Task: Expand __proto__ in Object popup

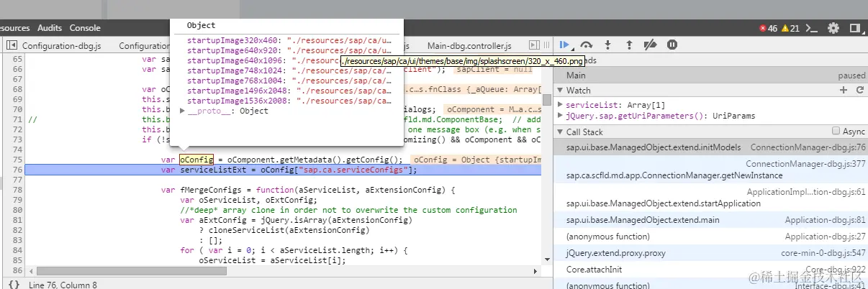Action: [x=183, y=111]
